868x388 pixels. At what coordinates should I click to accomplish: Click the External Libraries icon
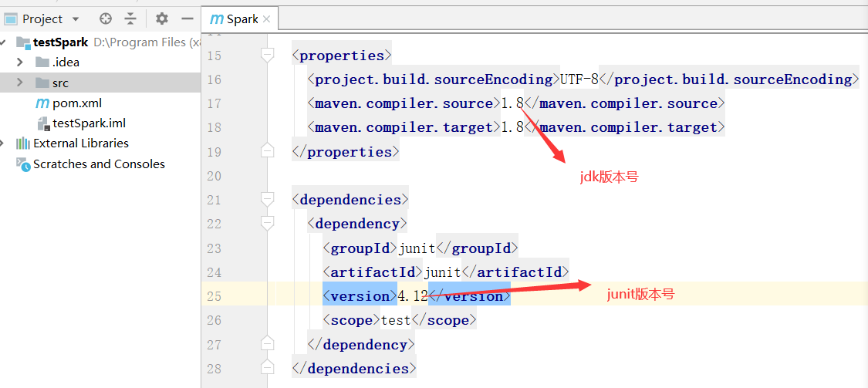(22, 143)
